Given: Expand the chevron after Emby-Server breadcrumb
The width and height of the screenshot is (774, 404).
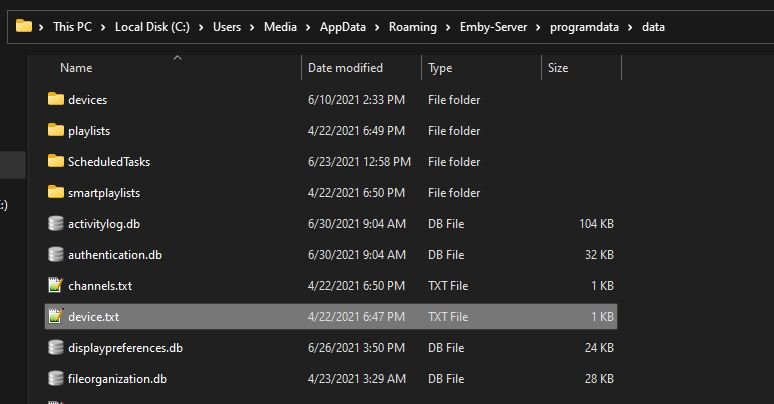Looking at the screenshot, I should pyautogui.click(x=540, y=27).
